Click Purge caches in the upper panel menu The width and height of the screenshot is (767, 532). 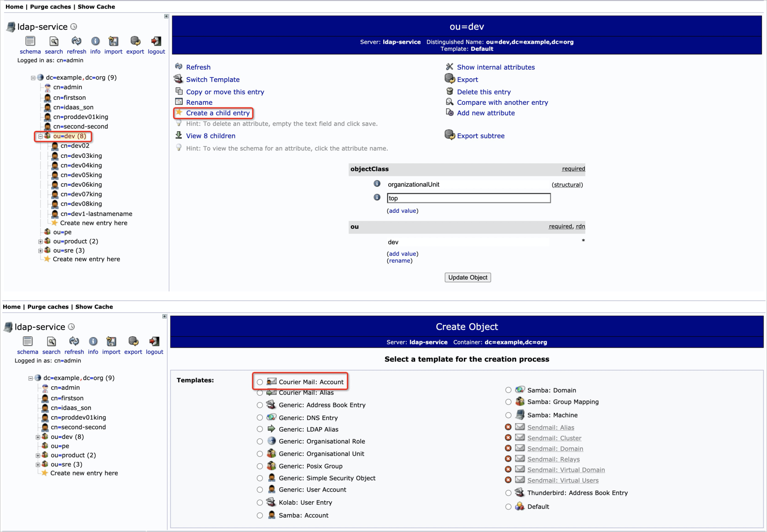point(50,7)
